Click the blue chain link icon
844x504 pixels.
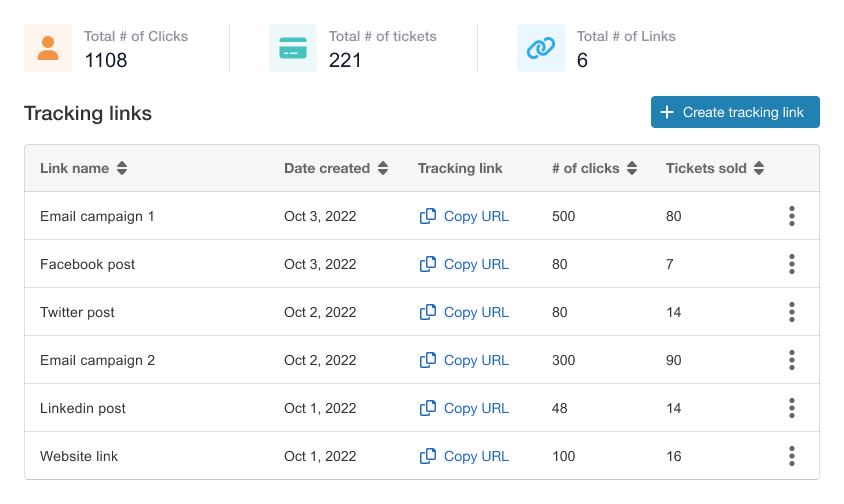[541, 48]
